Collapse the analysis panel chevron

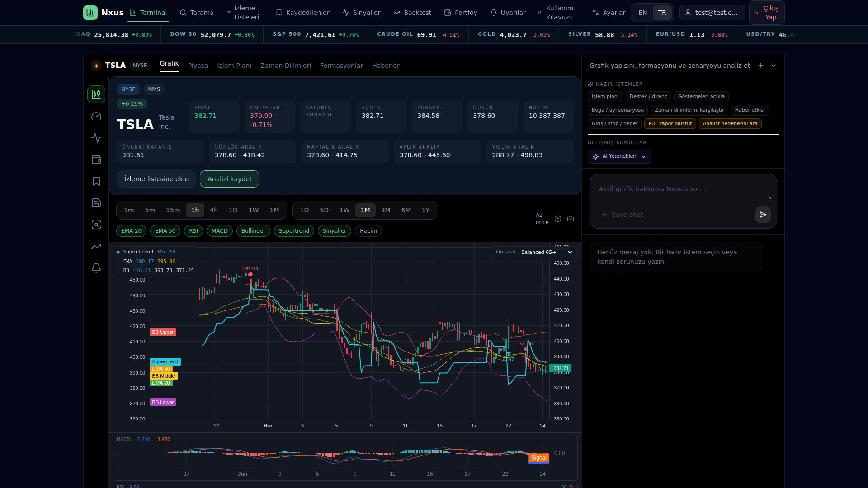pos(774,66)
